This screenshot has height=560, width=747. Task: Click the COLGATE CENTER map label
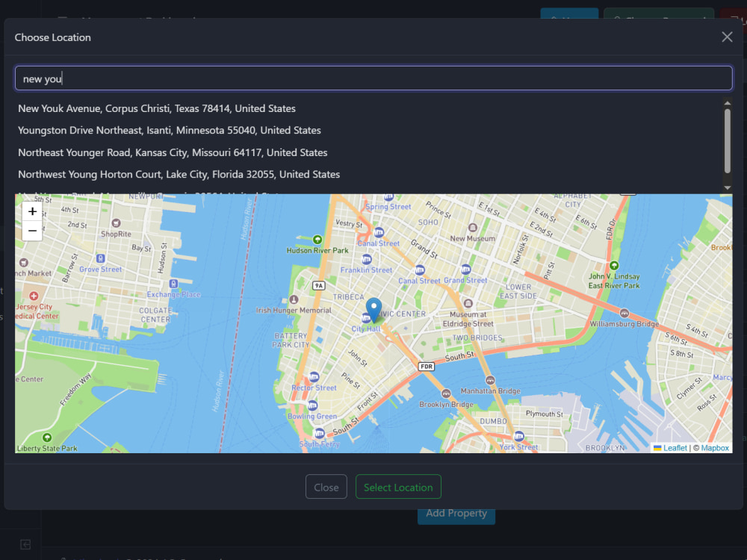coord(155,315)
